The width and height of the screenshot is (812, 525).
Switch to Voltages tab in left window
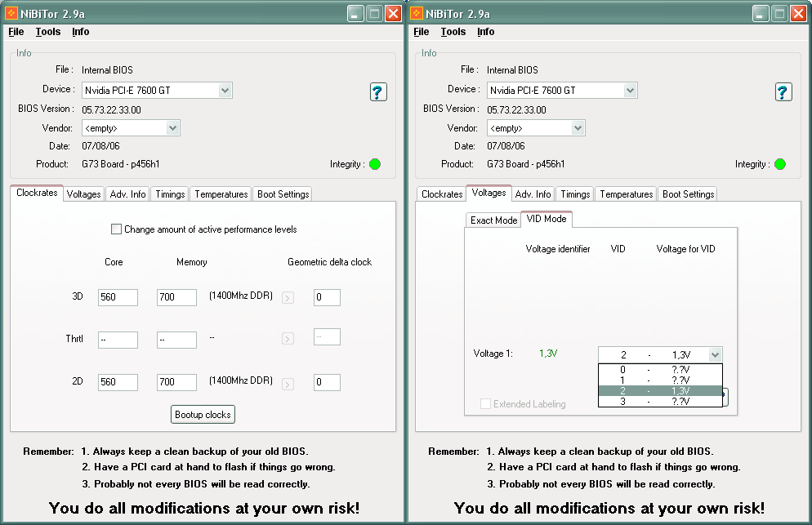tap(83, 194)
